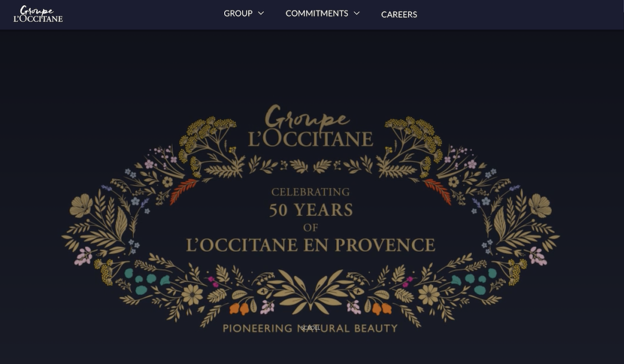This screenshot has width=624, height=364.
Task: Open the COMMITMENTS menu
Action: point(317,13)
